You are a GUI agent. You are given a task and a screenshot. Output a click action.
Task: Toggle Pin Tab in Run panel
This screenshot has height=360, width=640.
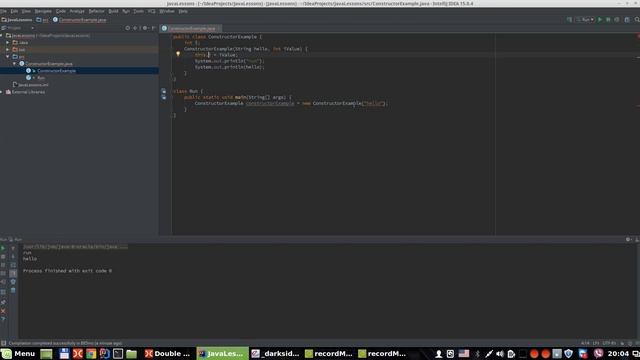[x=3, y=302]
